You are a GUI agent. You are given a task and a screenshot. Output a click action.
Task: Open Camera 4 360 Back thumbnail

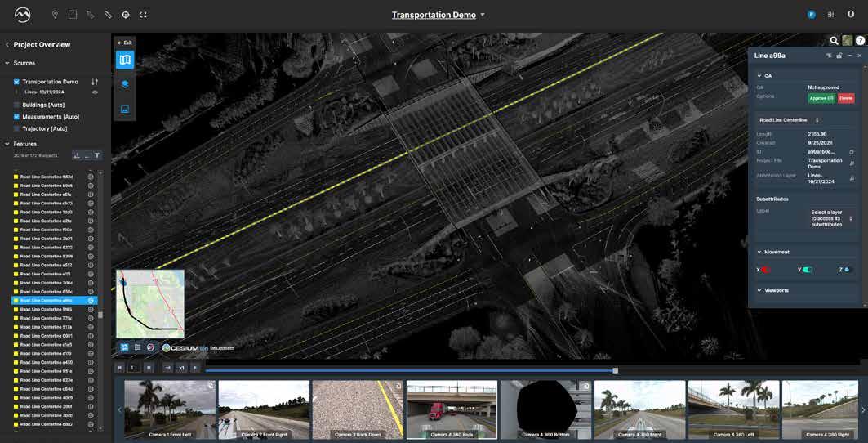[452, 409]
